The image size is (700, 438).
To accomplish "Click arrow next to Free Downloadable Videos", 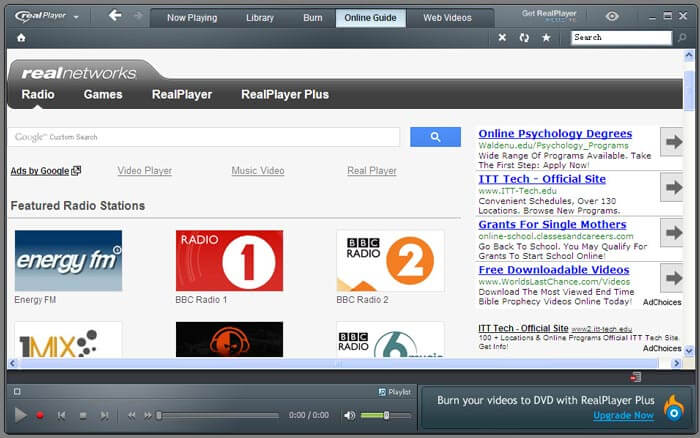I will 672,278.
